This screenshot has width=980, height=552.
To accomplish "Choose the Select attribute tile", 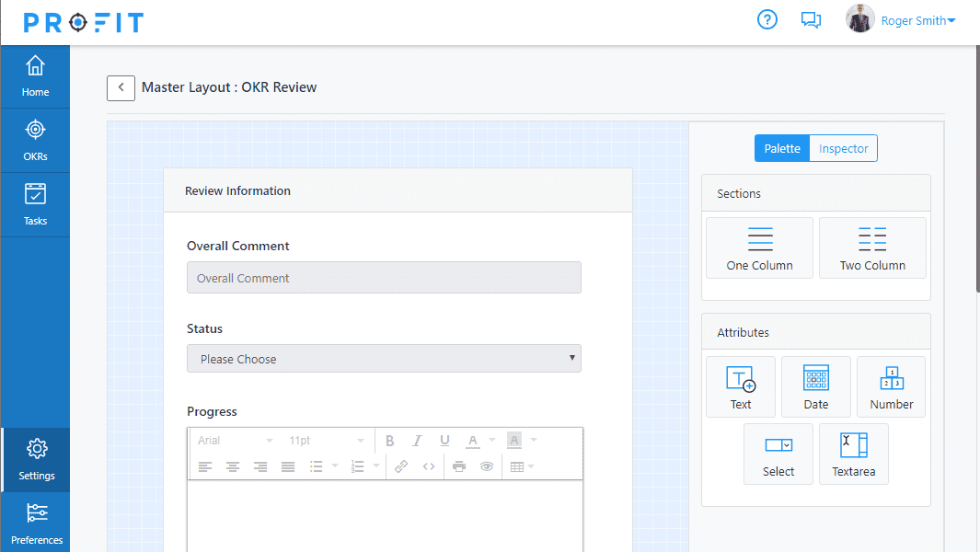I will (778, 454).
